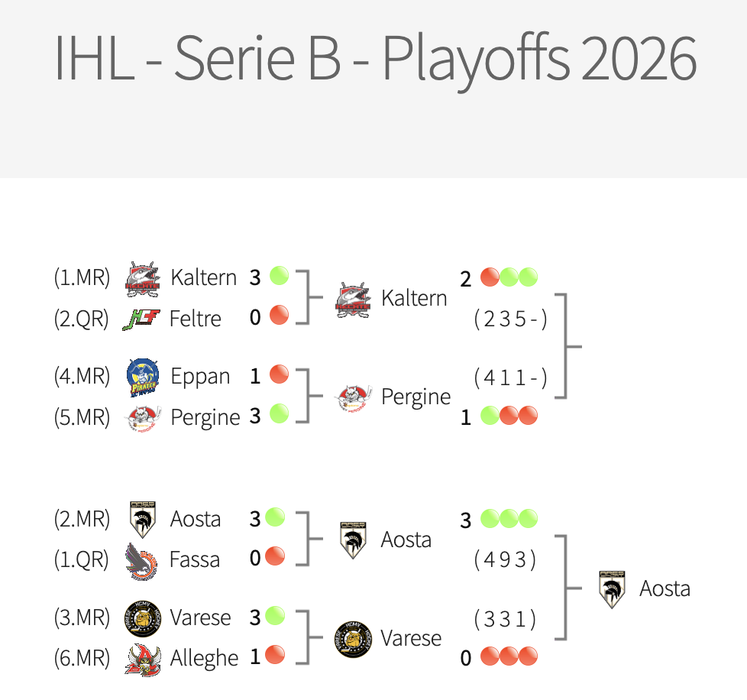747x700 pixels.
Task: Click the red loss dot next to Feltre
Action: pos(279,316)
